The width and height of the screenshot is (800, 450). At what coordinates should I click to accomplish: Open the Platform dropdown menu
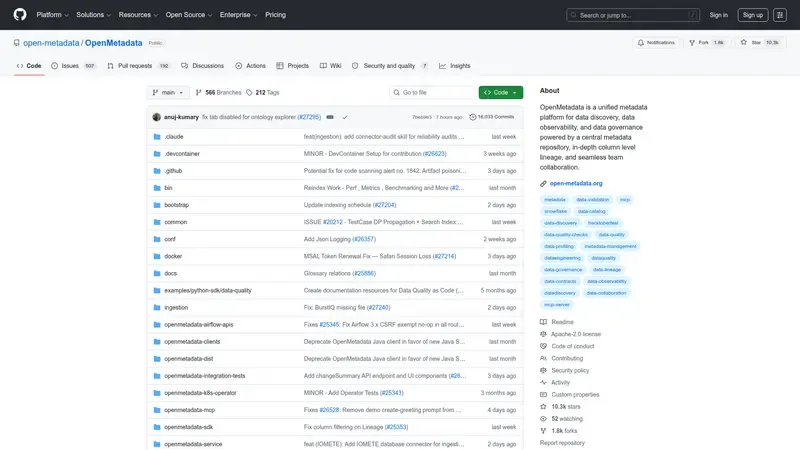(52, 15)
